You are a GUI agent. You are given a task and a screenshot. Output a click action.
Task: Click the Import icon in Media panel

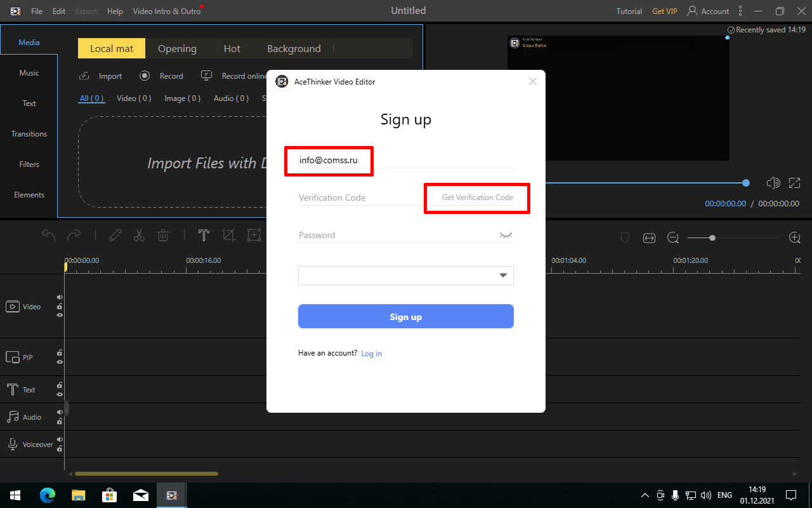point(84,76)
